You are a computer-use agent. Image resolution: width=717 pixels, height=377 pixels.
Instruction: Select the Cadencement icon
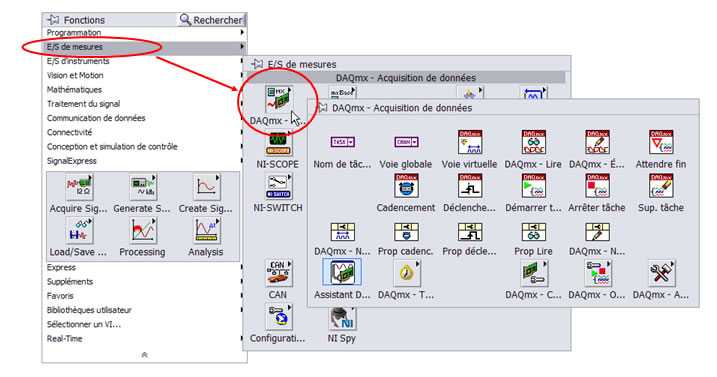click(406, 186)
